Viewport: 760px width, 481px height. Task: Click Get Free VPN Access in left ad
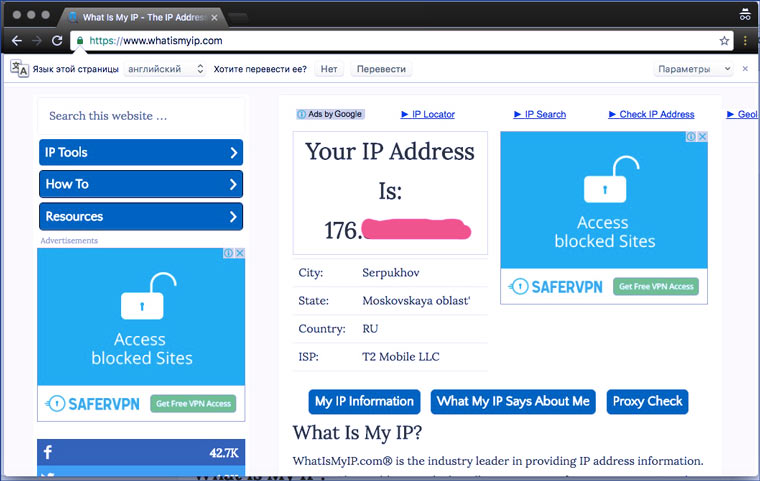click(x=193, y=403)
